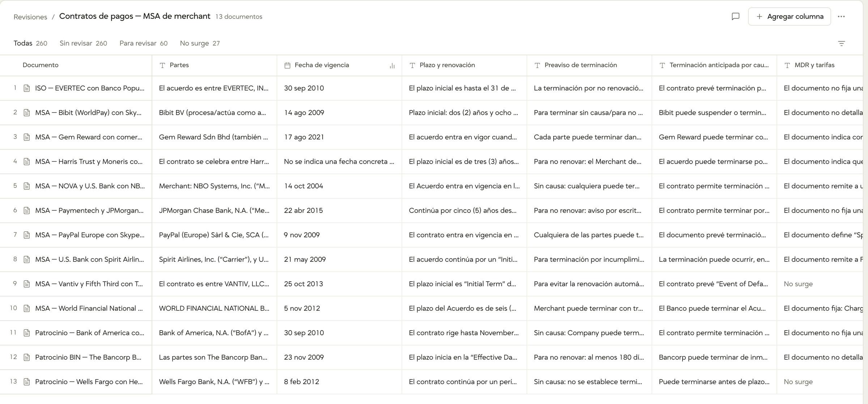Select cell 'No se indica una fecha concreta'

(x=339, y=161)
